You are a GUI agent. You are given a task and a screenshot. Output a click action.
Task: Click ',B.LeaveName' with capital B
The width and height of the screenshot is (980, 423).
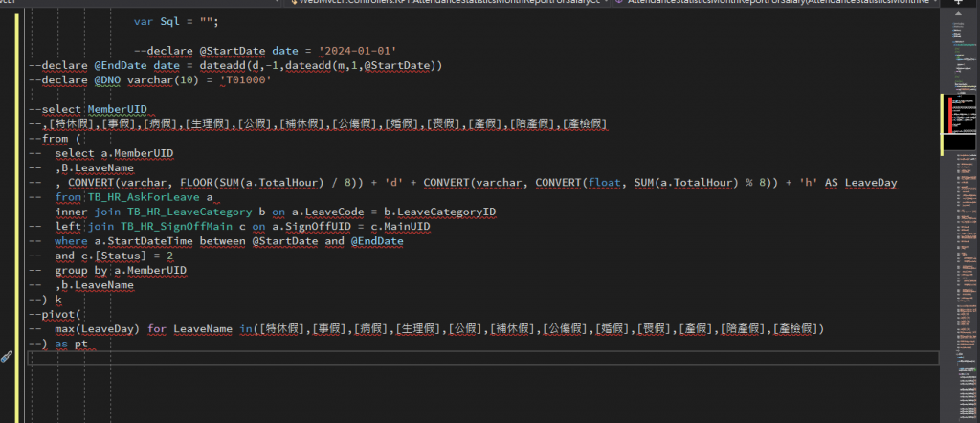(x=95, y=168)
